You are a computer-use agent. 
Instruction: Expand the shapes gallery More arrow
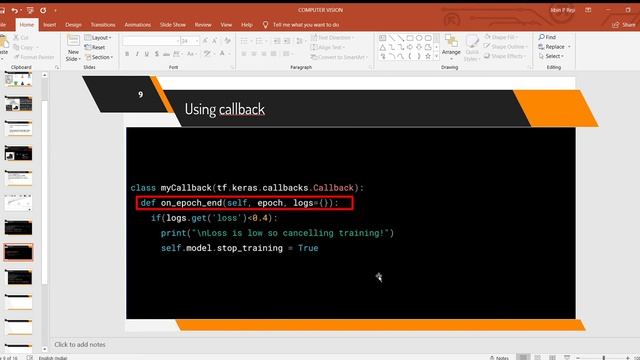(x=437, y=56)
